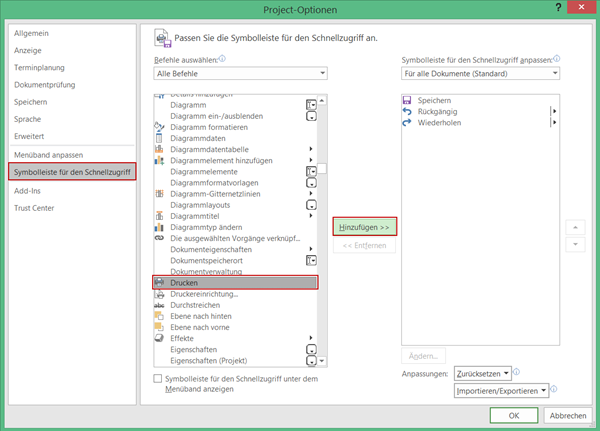Select the Dokumentspeicherort command
The height and width of the screenshot is (431, 600).
coord(235,260)
